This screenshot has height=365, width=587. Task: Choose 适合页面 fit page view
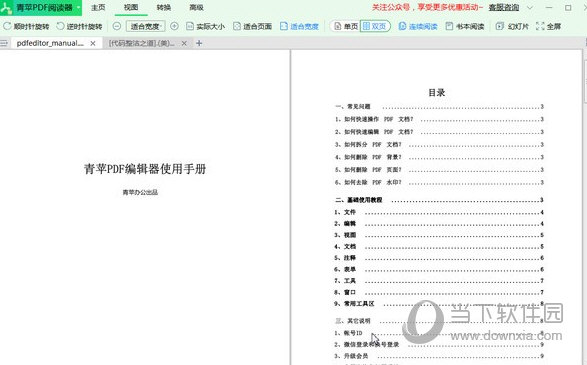click(x=252, y=26)
